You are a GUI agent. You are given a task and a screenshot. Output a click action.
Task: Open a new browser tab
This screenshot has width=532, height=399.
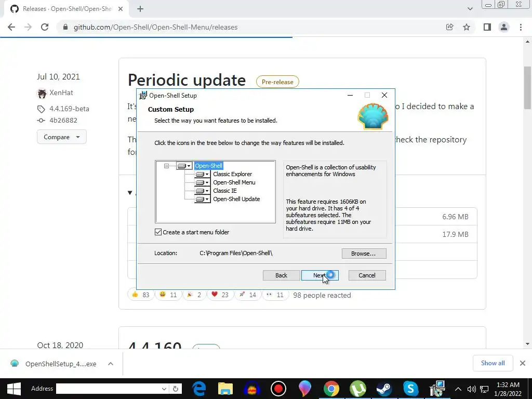point(140,9)
